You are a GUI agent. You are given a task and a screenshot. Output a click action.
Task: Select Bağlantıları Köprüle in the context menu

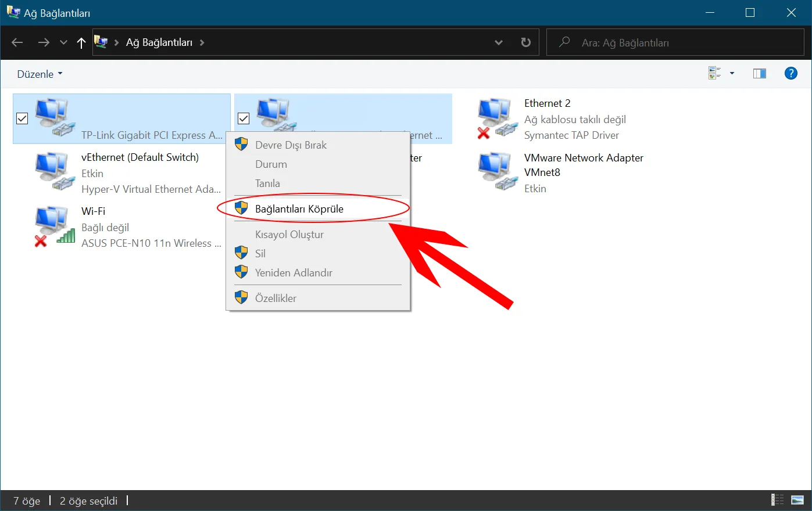299,208
